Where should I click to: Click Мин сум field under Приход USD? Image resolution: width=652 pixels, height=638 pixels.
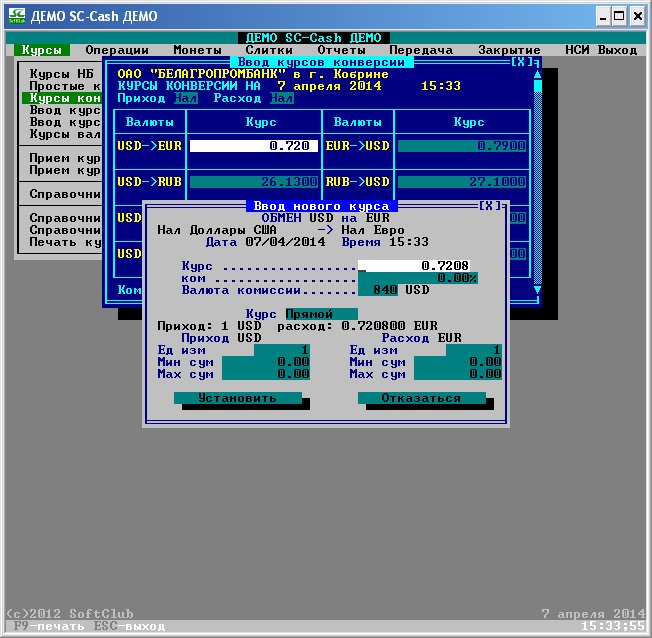pyautogui.click(x=266, y=362)
